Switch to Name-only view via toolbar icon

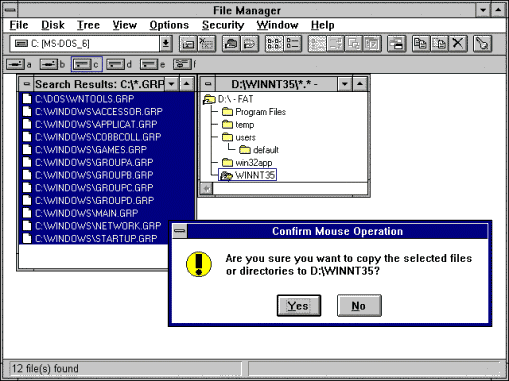(x=274, y=44)
